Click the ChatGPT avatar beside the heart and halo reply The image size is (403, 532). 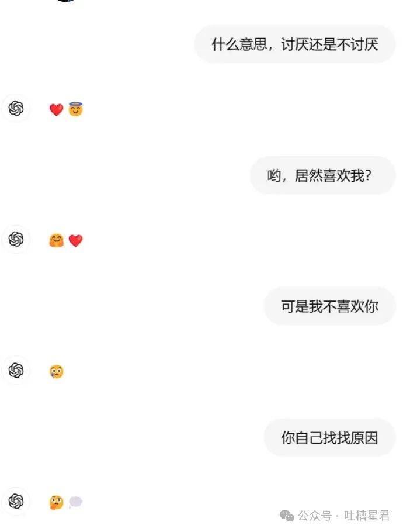(16, 109)
